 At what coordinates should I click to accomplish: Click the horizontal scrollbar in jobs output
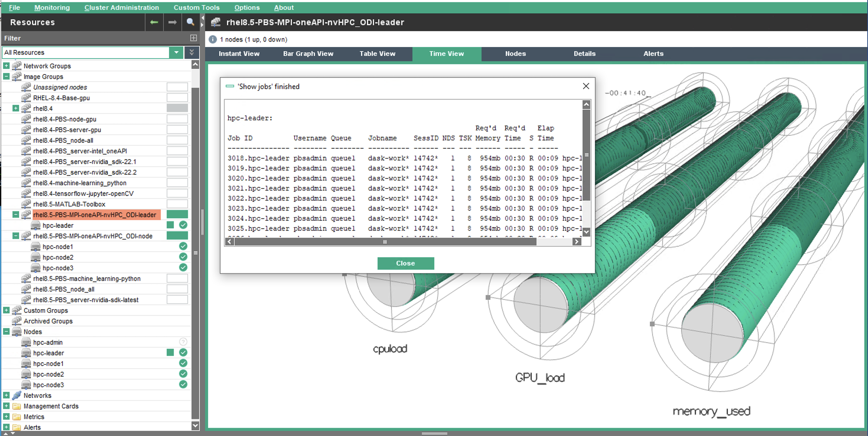[x=385, y=242]
